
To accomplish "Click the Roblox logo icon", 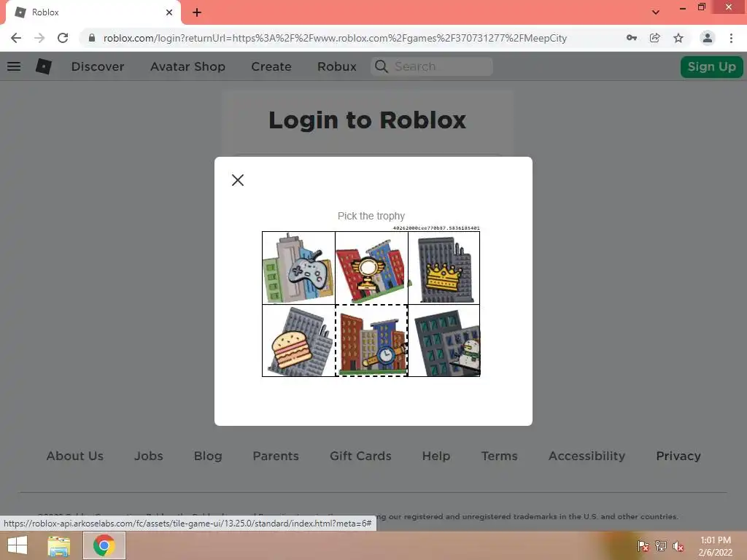I will 44,66.
